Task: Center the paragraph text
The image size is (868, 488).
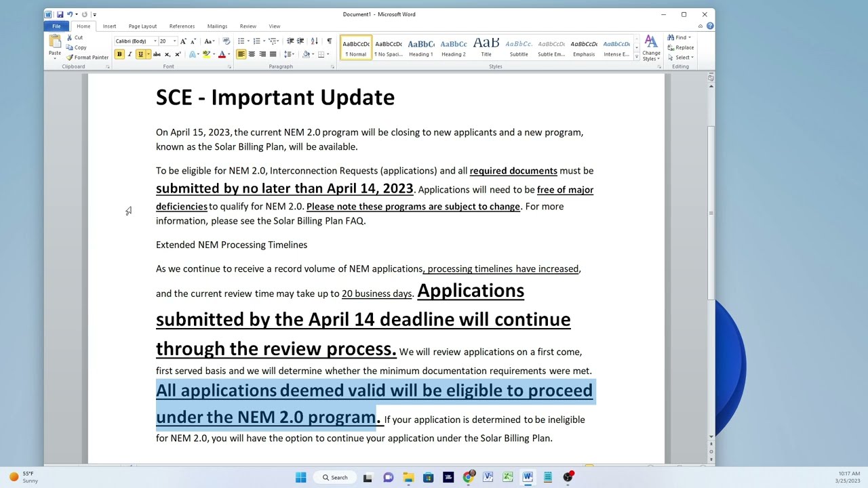Action: [252, 54]
